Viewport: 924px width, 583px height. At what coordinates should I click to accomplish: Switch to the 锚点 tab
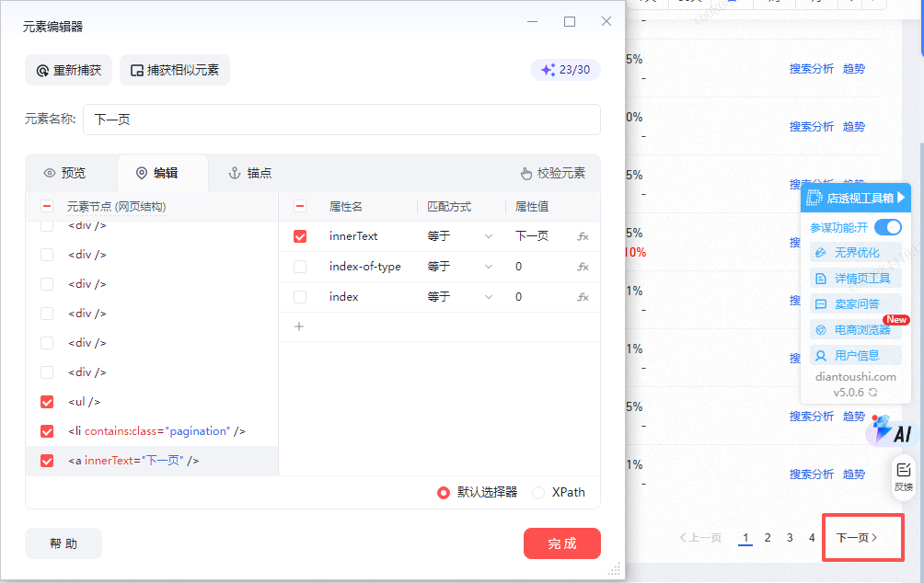pos(249,173)
